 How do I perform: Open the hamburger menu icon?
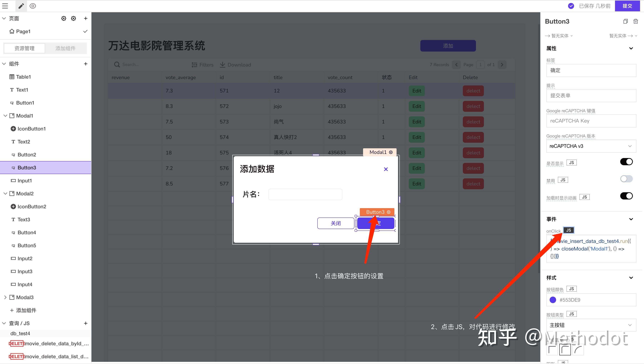(5, 6)
